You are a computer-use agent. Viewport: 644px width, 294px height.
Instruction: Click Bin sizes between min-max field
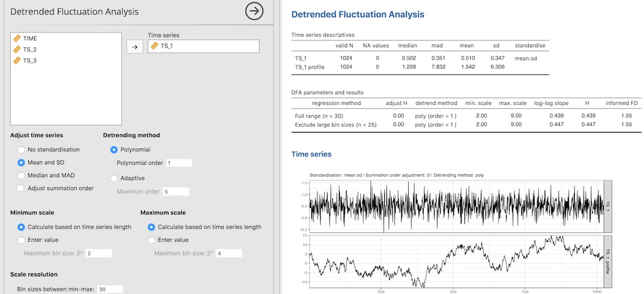point(109,289)
